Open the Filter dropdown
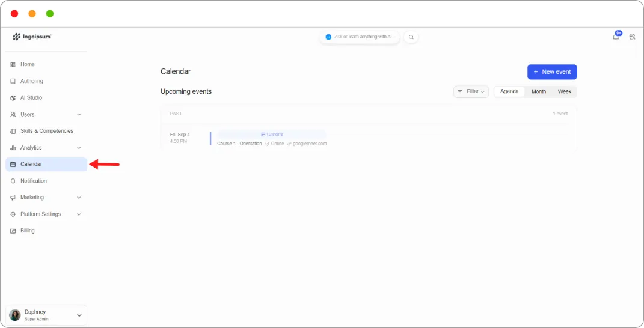 pyautogui.click(x=471, y=91)
